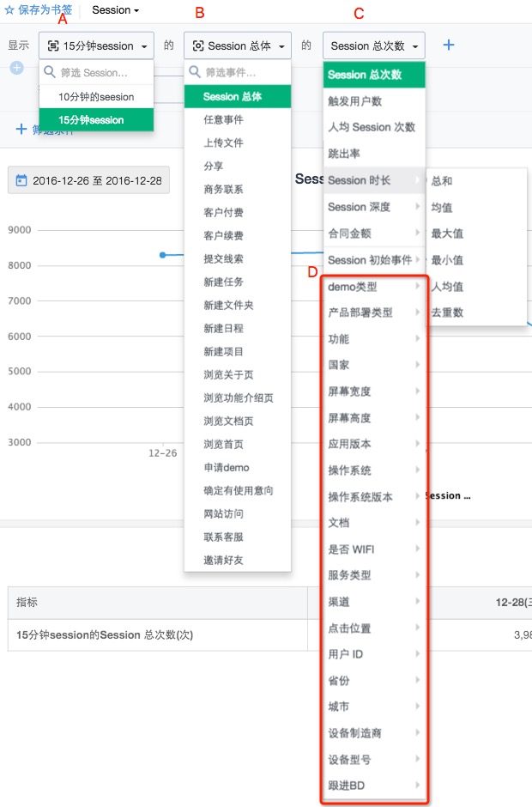Expand the Session 时长 submenu
The height and width of the screenshot is (807, 532).
[374, 180]
